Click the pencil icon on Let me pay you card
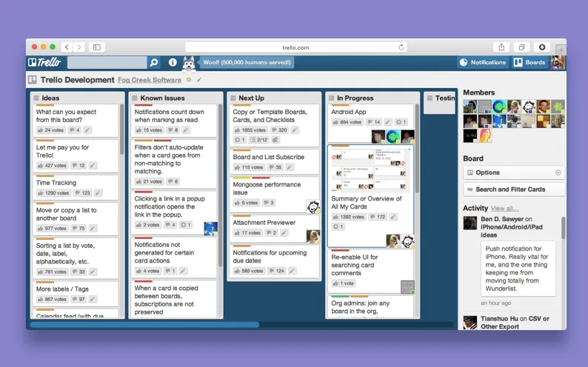Screen dimensions: 588x367 (93, 166)
